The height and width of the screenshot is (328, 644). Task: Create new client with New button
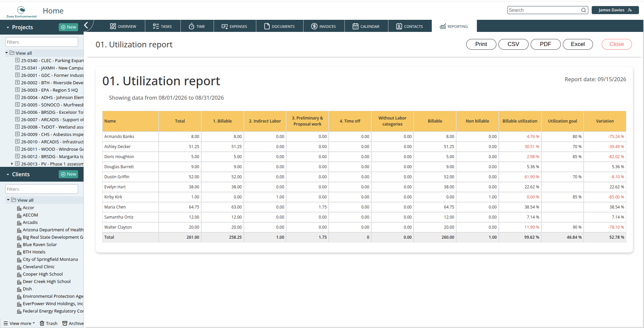(68, 174)
